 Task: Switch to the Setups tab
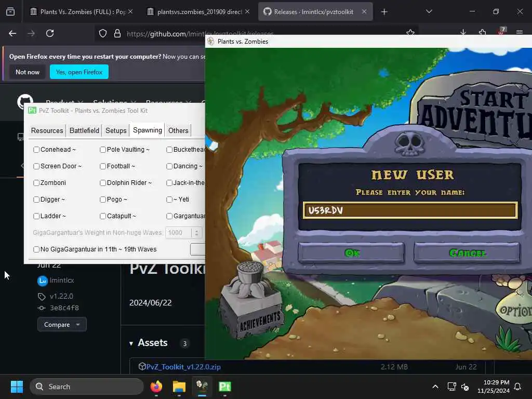(x=116, y=130)
